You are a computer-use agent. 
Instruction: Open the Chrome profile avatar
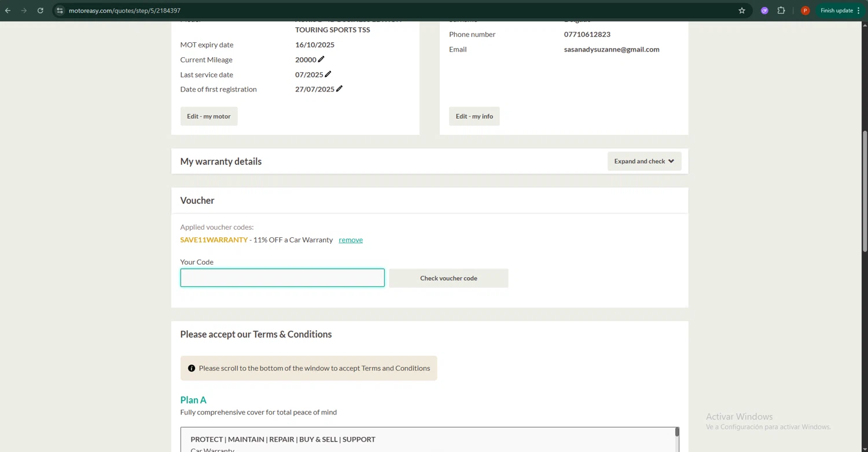pos(805,10)
